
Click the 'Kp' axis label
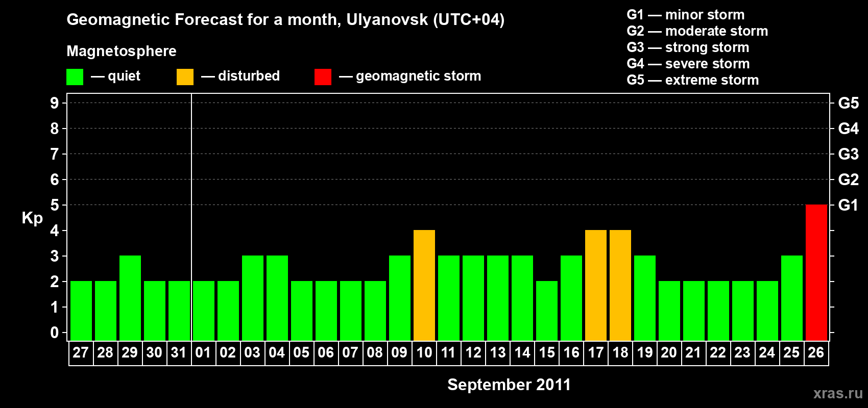pos(32,218)
